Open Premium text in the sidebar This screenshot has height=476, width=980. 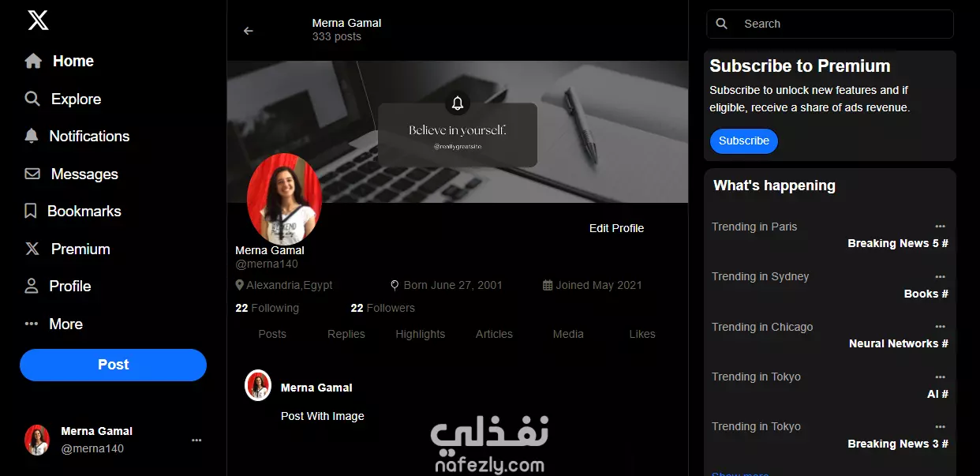[x=80, y=249]
